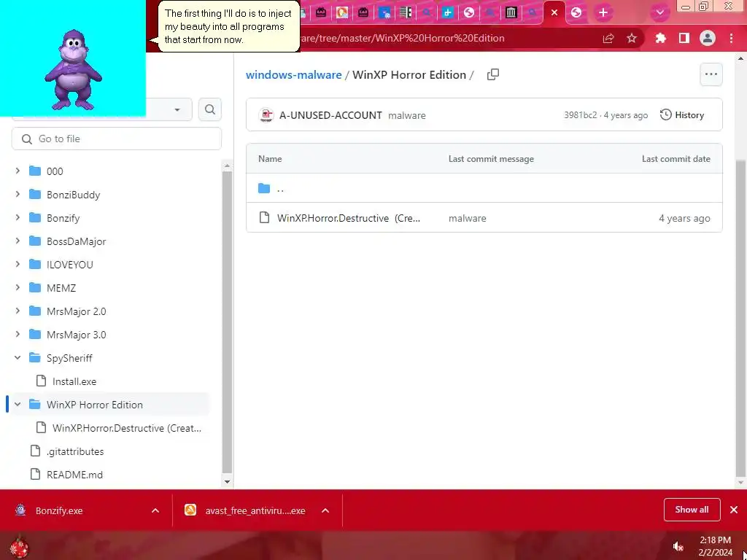The image size is (747, 560).
Task: Select the BonziBuddy folder in the tree
Action: coord(74,194)
